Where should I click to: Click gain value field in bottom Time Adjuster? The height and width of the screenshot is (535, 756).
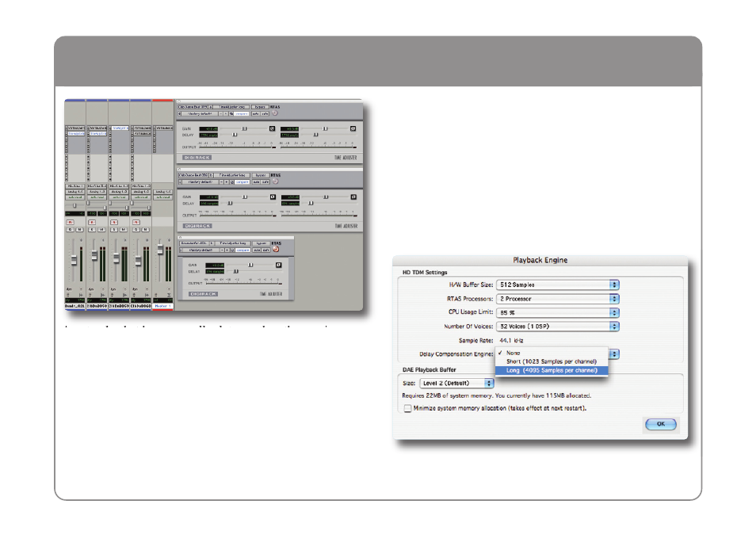215,266
